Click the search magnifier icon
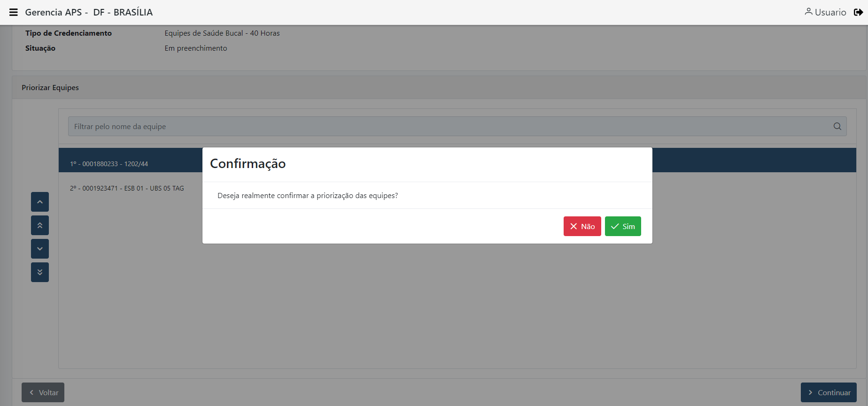868x406 pixels. pos(837,126)
